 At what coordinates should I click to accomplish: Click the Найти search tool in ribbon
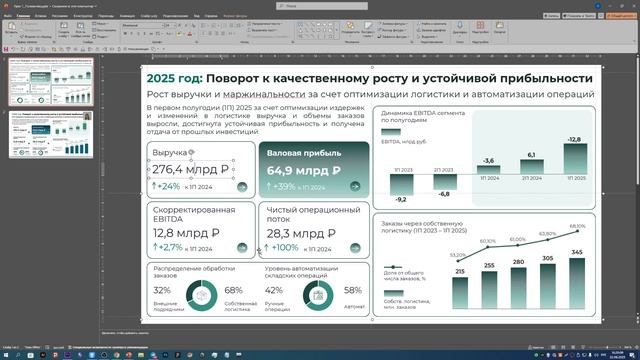coord(431,24)
